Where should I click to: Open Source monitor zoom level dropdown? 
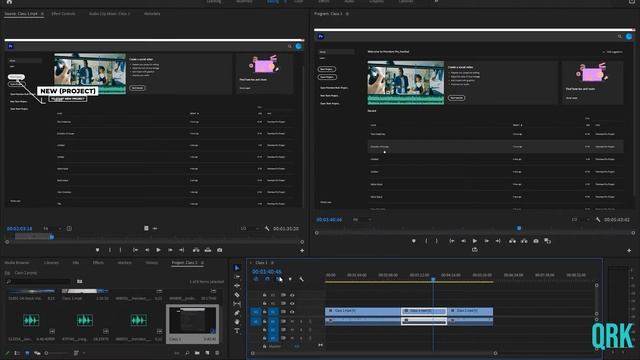click(x=51, y=229)
